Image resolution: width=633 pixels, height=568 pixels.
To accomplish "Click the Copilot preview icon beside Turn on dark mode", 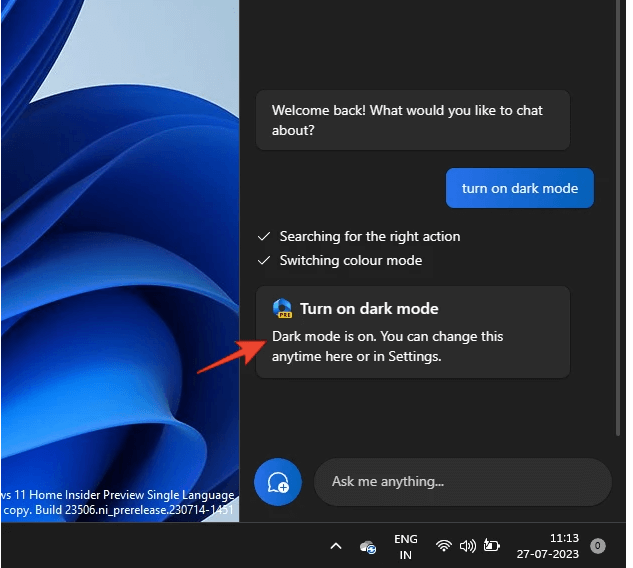I will tap(282, 308).
